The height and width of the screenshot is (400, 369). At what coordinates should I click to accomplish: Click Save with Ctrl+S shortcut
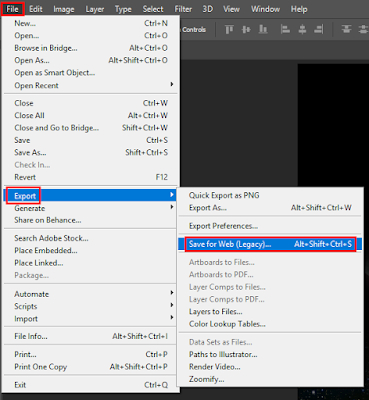[91, 140]
